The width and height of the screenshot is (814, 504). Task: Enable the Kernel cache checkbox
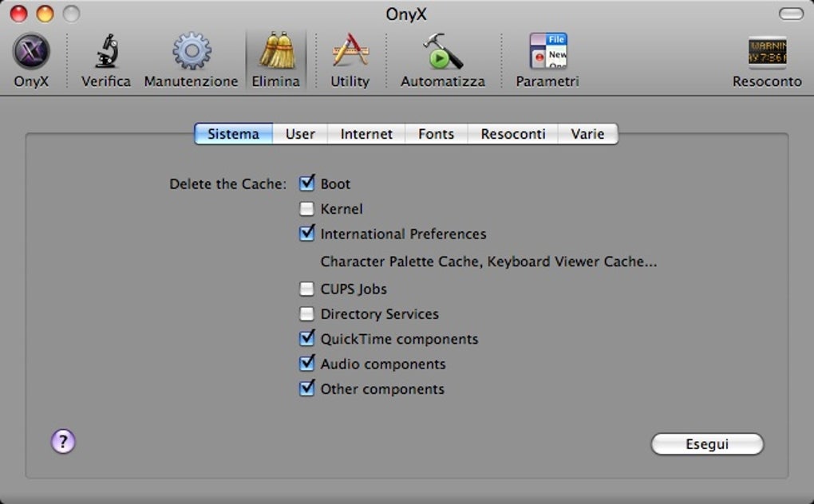pyautogui.click(x=306, y=209)
